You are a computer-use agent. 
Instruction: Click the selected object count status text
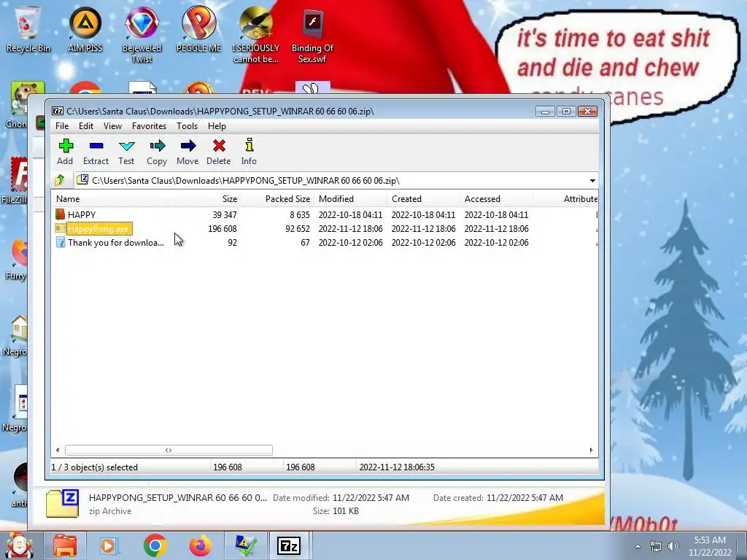click(x=94, y=467)
